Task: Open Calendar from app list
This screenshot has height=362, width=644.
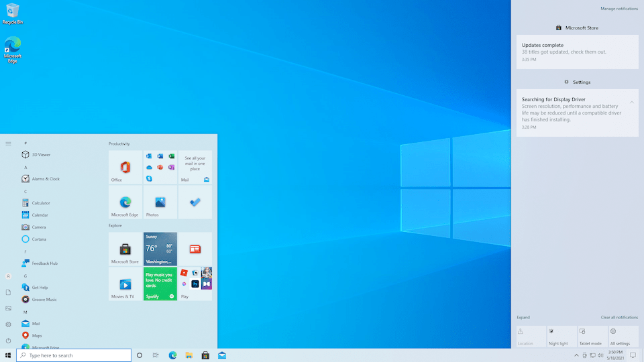Action: pyautogui.click(x=35, y=215)
